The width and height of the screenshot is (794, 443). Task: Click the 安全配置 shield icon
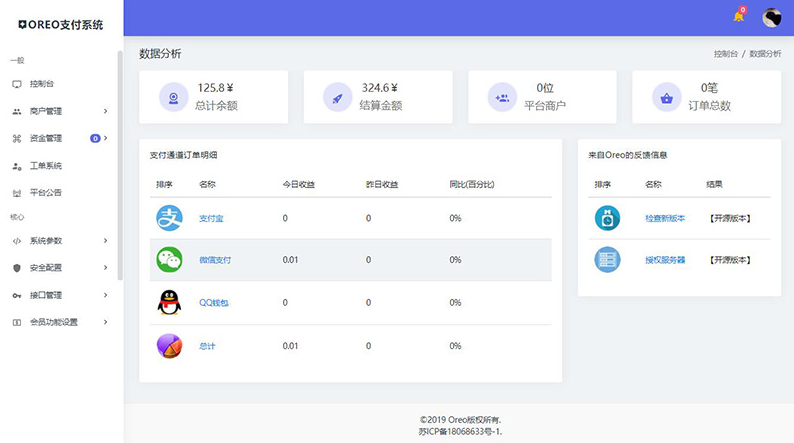pos(17,268)
